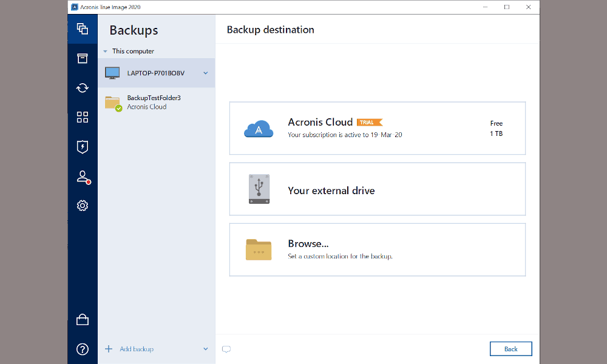Click the feedback comment bubble icon
The image size is (607, 364).
pyautogui.click(x=226, y=349)
